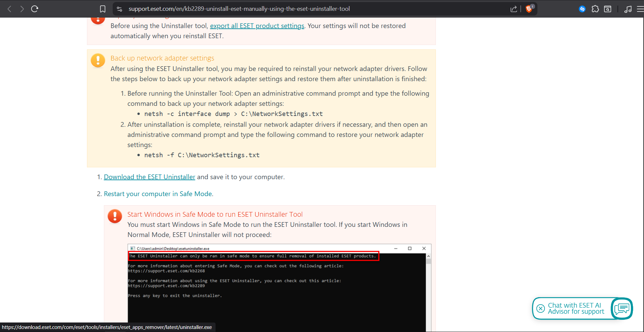This screenshot has height=332, width=644.
Task: Open the tab search icon in the toolbar
Action: (x=608, y=9)
